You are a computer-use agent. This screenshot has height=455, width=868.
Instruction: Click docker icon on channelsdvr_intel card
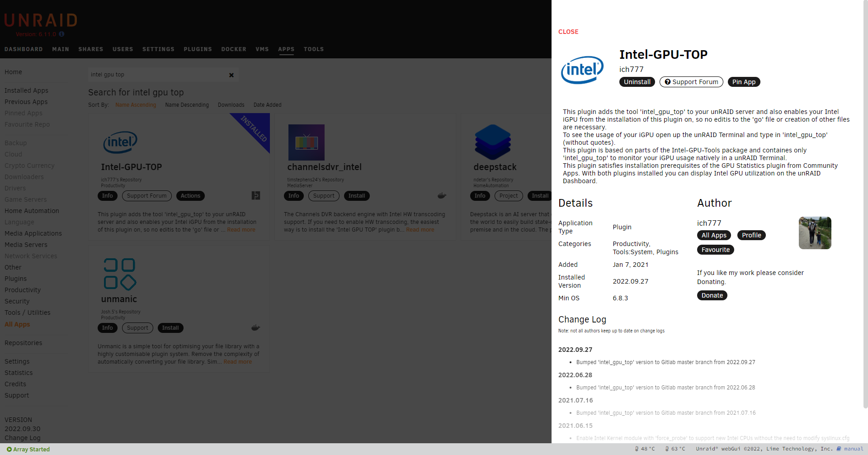click(442, 196)
